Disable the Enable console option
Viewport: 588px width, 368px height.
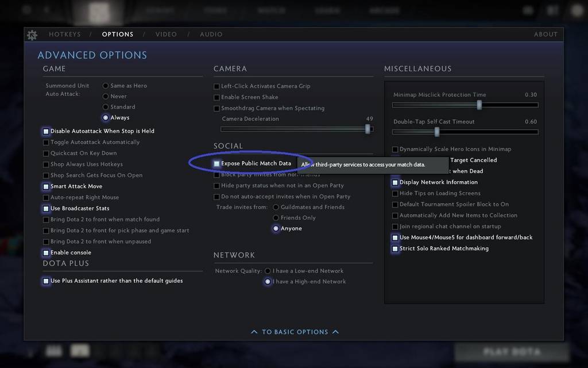[x=46, y=252]
